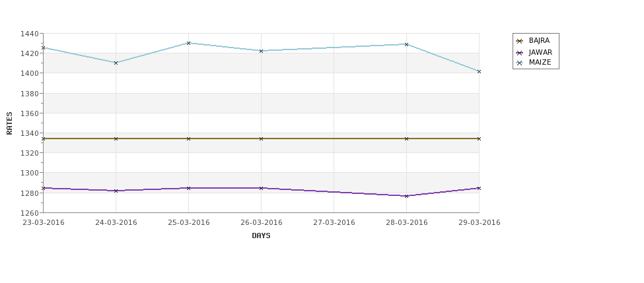This screenshot has width=644, height=283.
Task: Click the RATES axis title
Action: coord(9,123)
